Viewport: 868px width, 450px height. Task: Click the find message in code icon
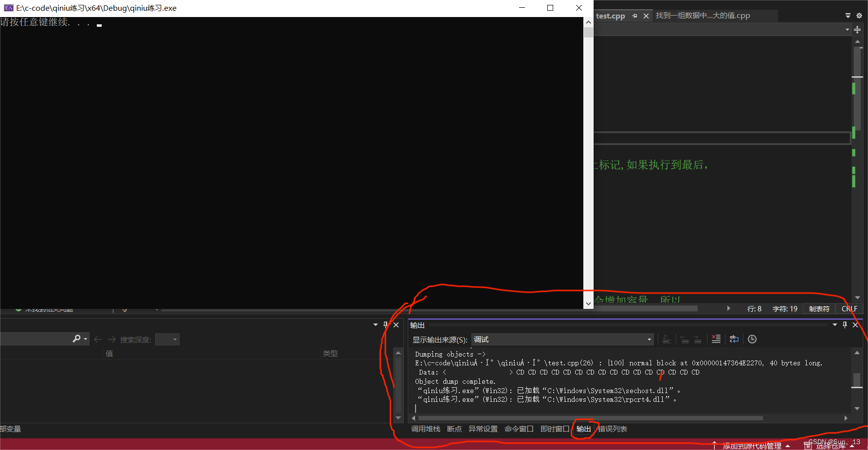tap(667, 339)
